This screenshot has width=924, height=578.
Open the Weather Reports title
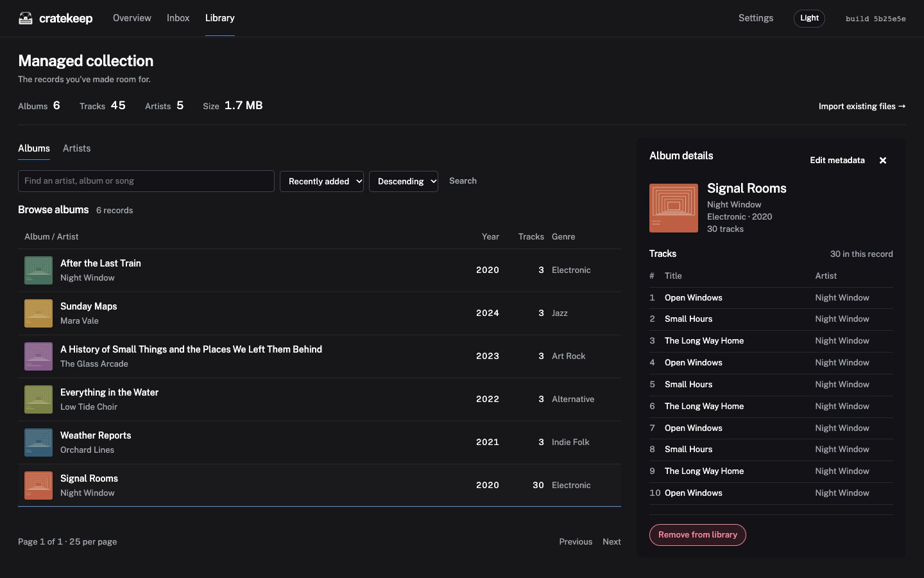point(96,435)
